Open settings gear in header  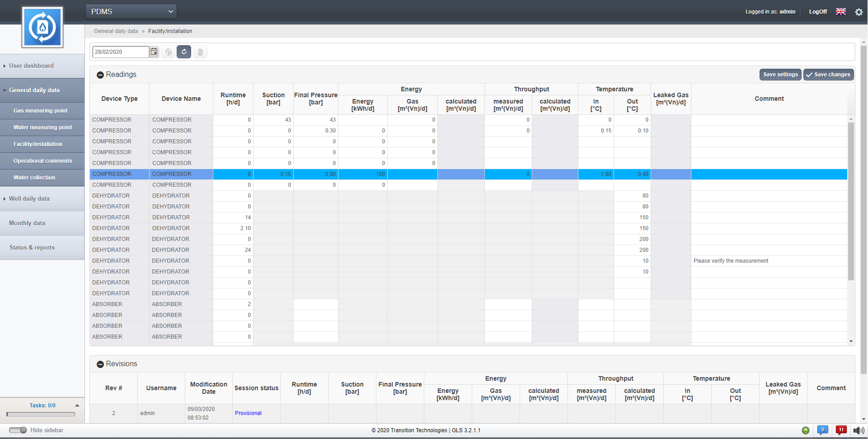point(859,12)
